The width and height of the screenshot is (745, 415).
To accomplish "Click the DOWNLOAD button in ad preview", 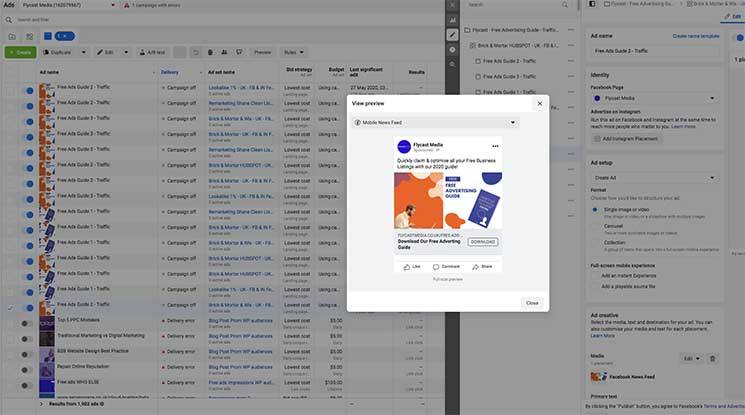I will [482, 242].
